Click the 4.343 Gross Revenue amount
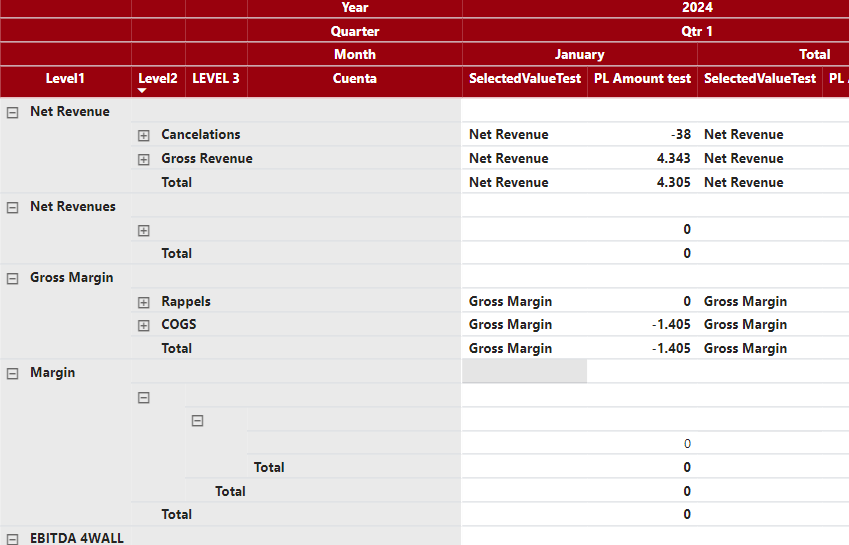Viewport: 849px width, 545px height. 674,158
